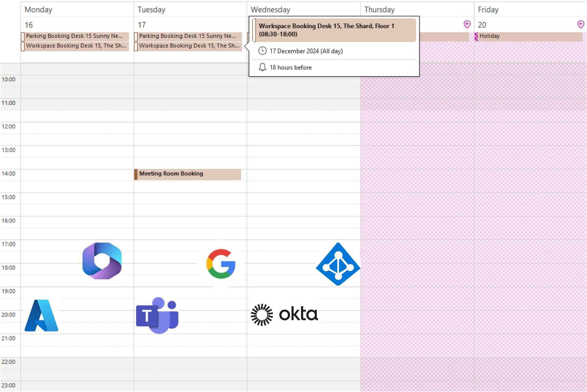
Task: Click date number 16
Action: click(x=29, y=25)
